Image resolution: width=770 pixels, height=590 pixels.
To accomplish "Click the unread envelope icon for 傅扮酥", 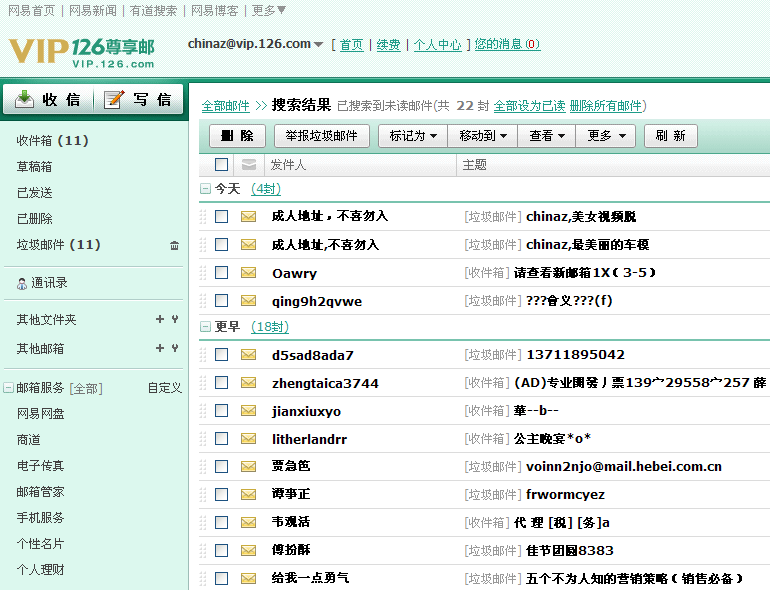I will coord(248,551).
